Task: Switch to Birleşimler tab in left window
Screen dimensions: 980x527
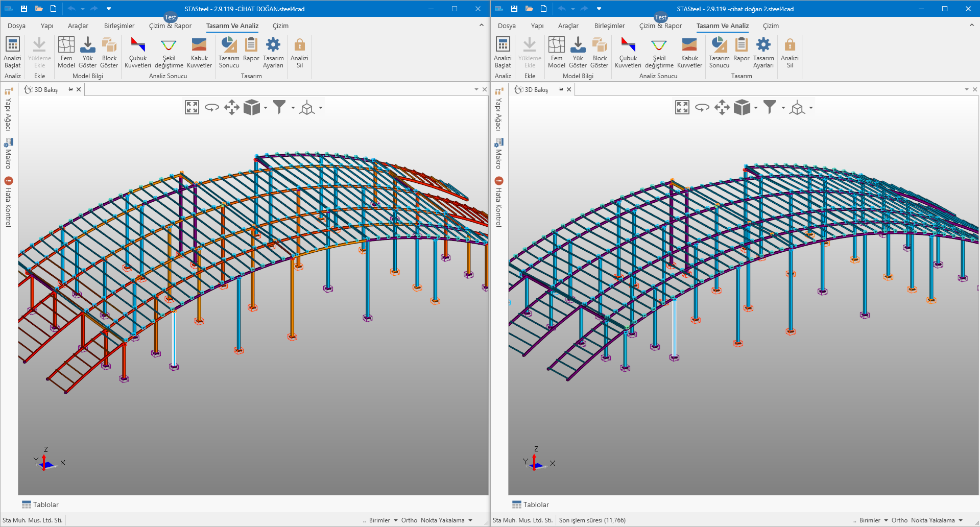Action: click(x=119, y=26)
